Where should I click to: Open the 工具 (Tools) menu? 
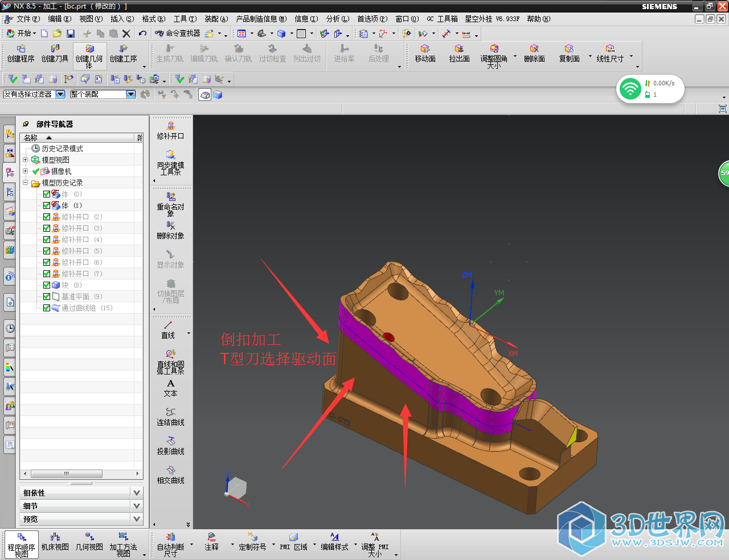point(185,19)
